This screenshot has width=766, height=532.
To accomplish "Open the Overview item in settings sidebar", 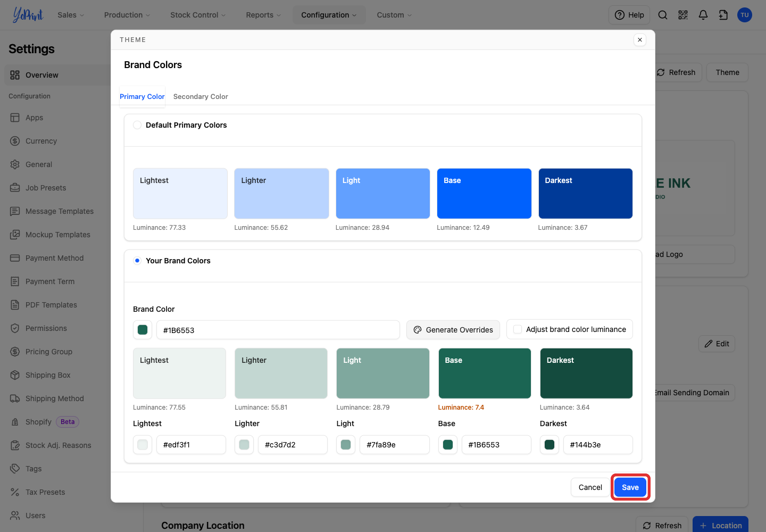I will pyautogui.click(x=57, y=75).
